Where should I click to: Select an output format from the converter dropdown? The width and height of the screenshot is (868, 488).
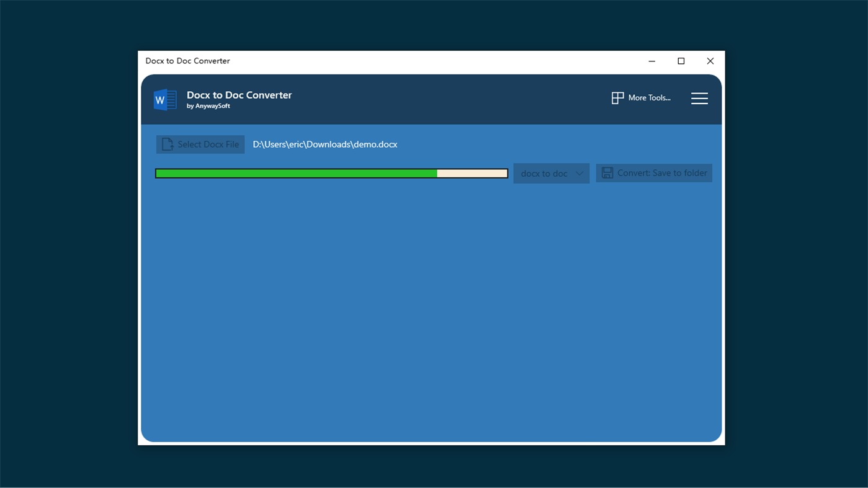coord(551,174)
